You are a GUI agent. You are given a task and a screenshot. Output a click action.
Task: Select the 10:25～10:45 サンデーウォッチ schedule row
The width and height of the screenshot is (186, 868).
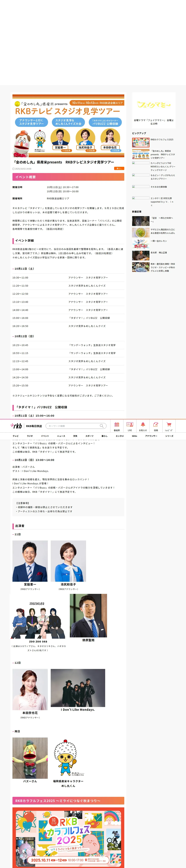pos(68,345)
